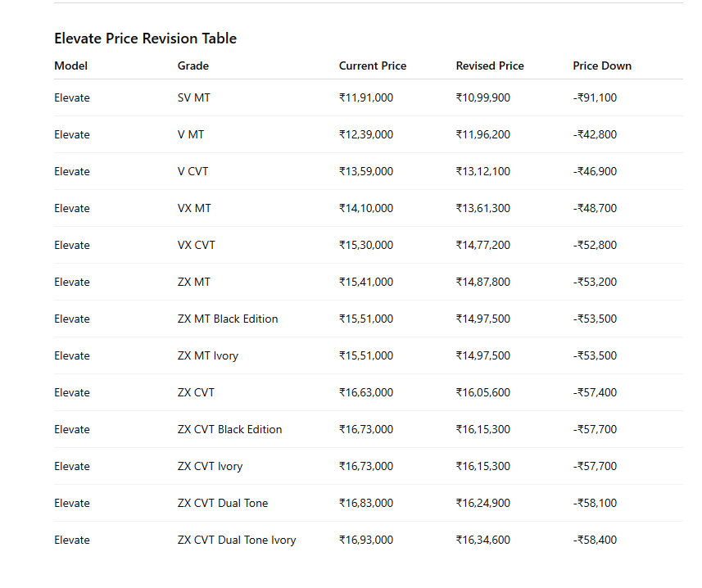Select the ZX CVT Dual Tone Ivory grade
The width and height of the screenshot is (702, 588).
(237, 541)
